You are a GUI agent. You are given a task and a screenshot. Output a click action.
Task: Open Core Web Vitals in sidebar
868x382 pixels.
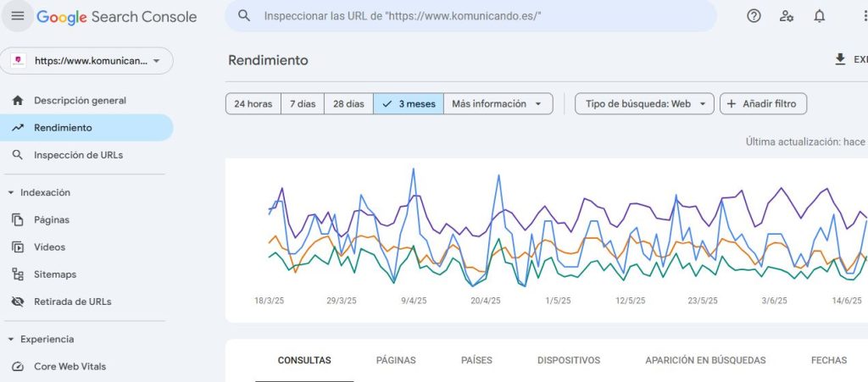click(x=87, y=367)
